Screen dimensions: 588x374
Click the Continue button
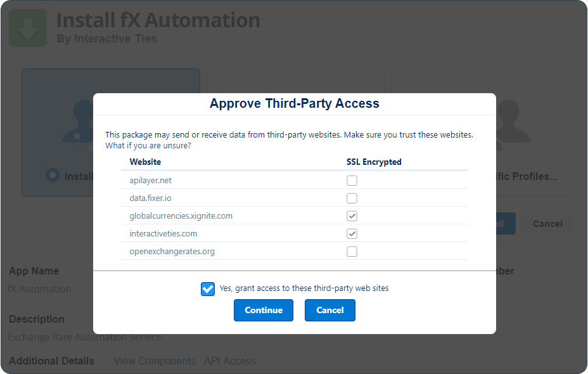(264, 310)
